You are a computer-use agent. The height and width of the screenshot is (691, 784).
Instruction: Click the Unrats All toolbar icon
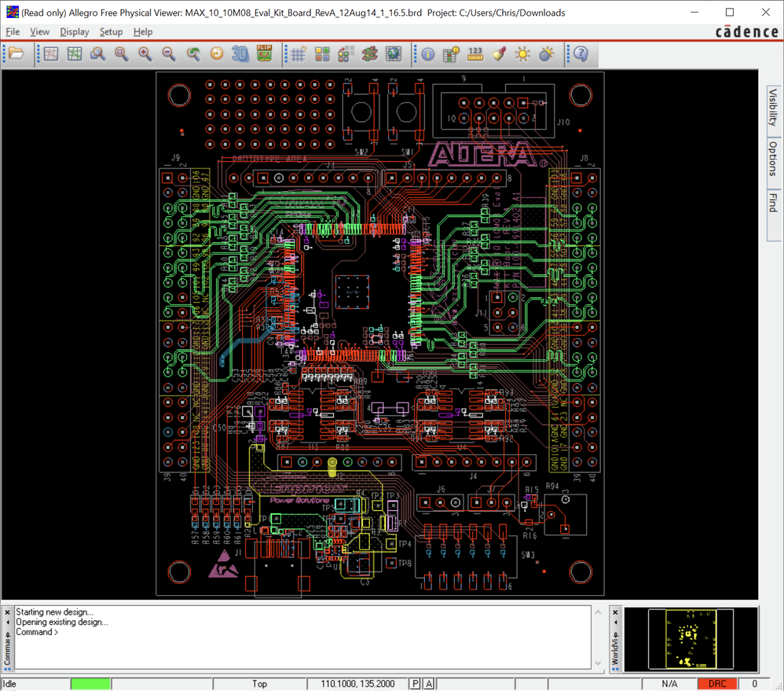click(x=50, y=53)
